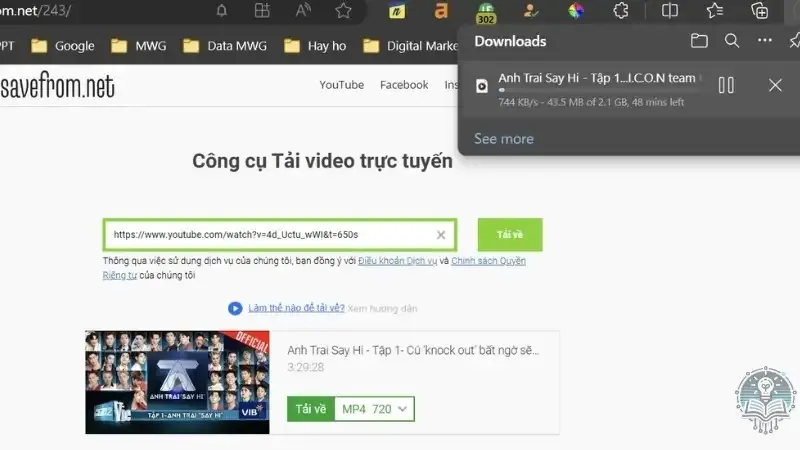Click the address bar URL text
Viewport: 800px width, 450px height.
[x=35, y=10]
